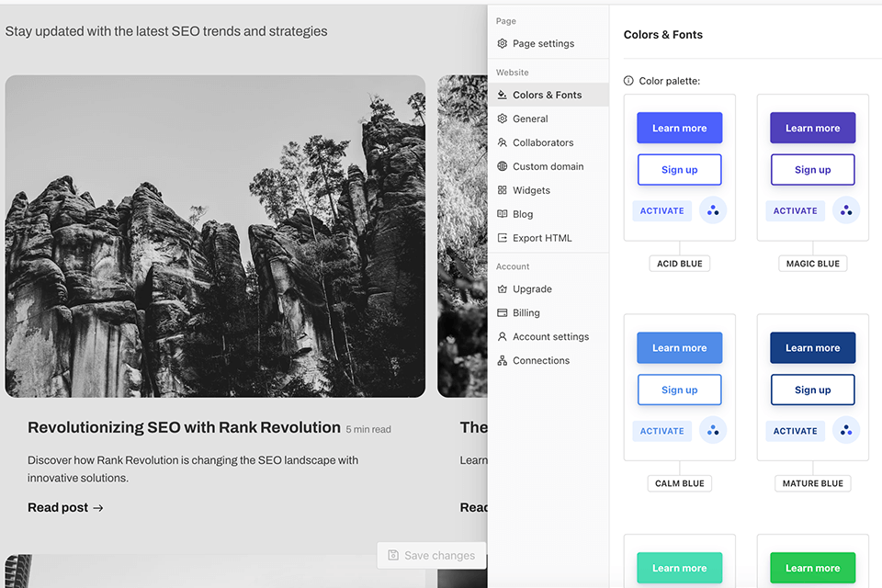Viewport: 882px width, 588px height.
Task: Click the MAGIC BLUE palette label
Action: [813, 264]
